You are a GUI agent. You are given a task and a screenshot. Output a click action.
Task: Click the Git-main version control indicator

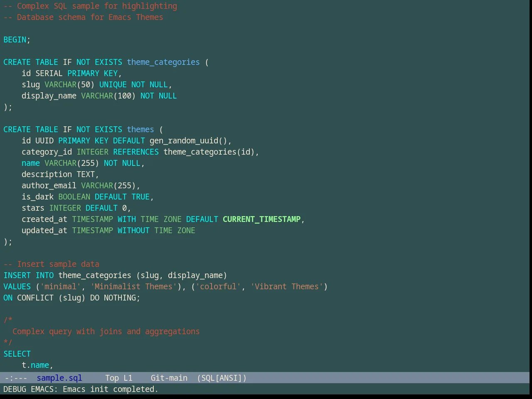(169, 378)
